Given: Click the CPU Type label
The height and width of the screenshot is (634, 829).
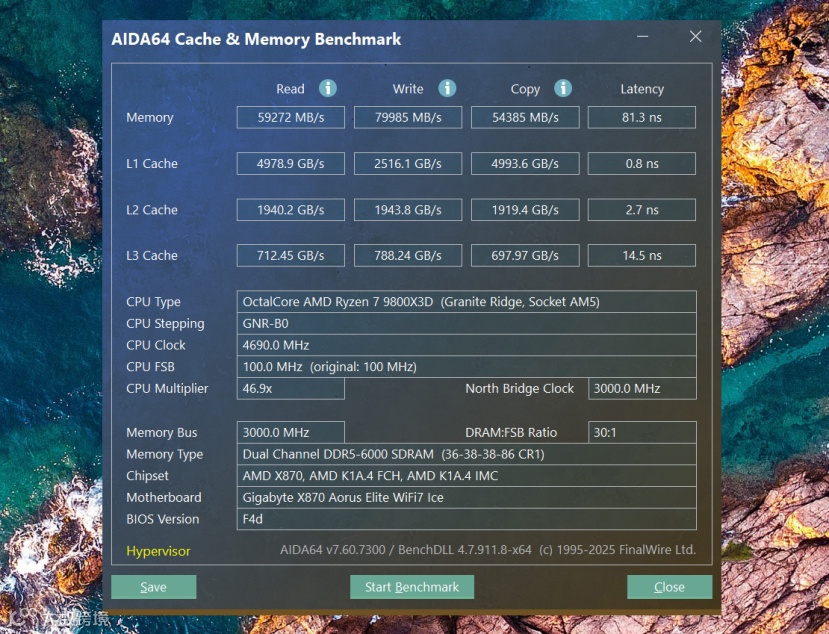Looking at the screenshot, I should tap(153, 302).
